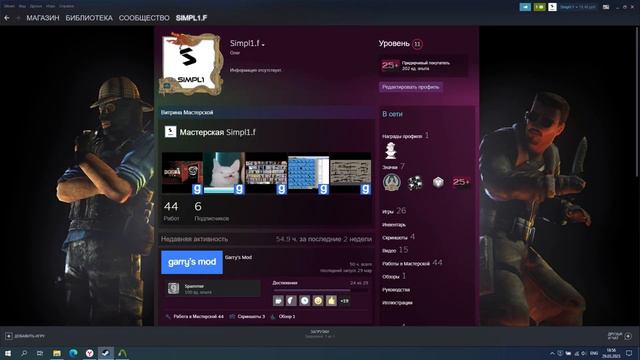This screenshot has width=640, height=360.
Task: Open the third workshop item thumbnail
Action: (x=266, y=173)
